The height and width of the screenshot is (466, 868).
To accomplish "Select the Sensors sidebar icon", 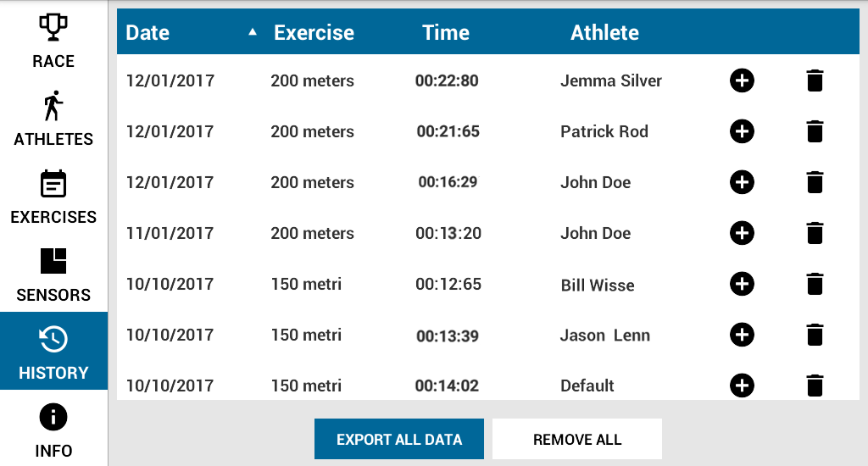I will (x=53, y=261).
